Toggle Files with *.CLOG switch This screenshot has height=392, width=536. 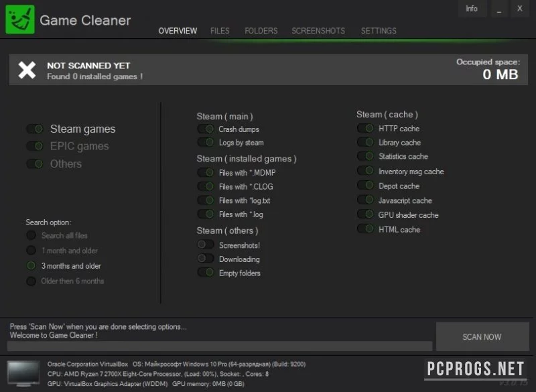(x=206, y=186)
